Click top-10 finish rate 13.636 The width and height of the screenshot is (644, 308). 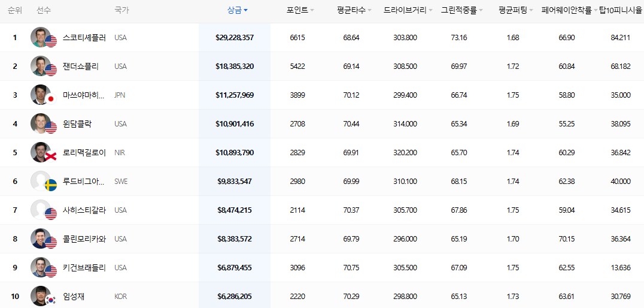coord(621,268)
